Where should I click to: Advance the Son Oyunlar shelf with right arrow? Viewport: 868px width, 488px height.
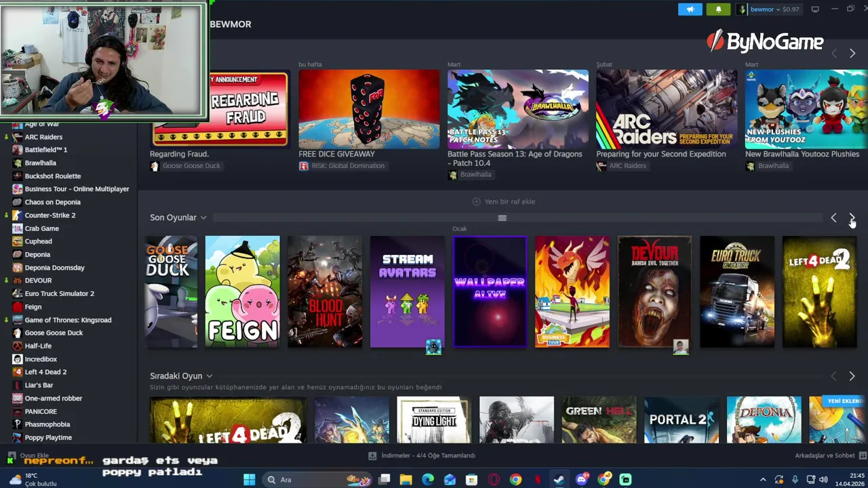coord(852,218)
